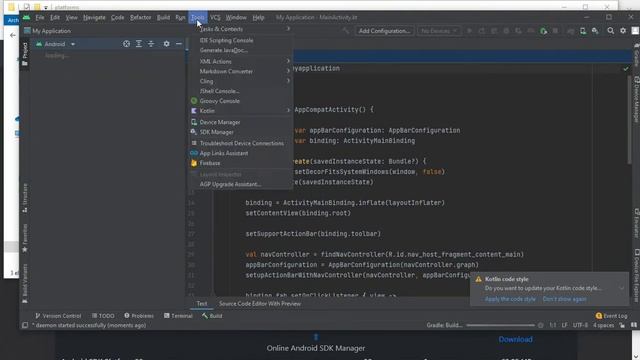Click the back arrow in background window

pos(13,36)
